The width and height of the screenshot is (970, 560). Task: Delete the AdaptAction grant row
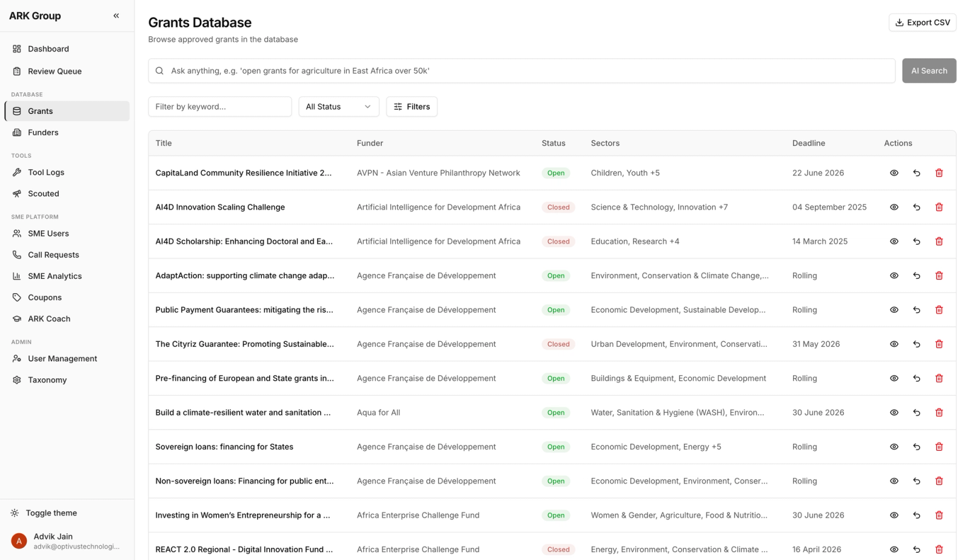coord(938,276)
